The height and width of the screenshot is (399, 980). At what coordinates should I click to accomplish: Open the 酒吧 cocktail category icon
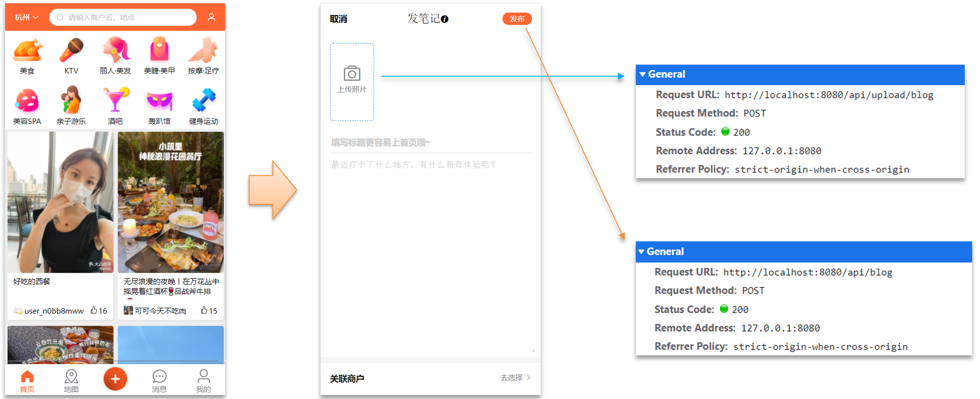coord(115,100)
